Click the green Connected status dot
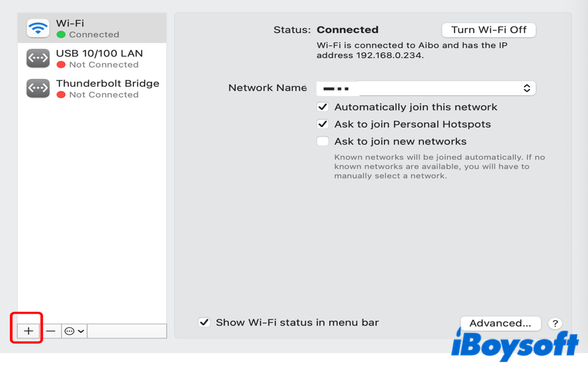The width and height of the screenshot is (588, 366). click(61, 35)
